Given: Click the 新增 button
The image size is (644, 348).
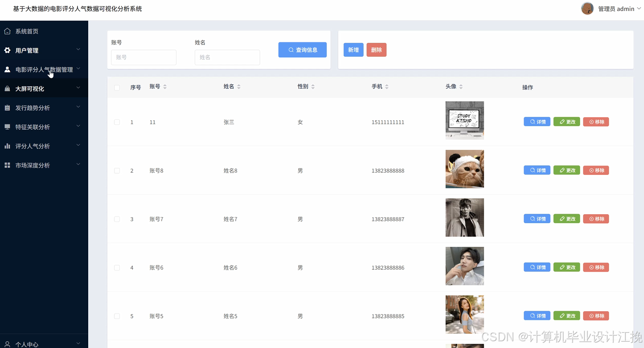Looking at the screenshot, I should (x=353, y=50).
